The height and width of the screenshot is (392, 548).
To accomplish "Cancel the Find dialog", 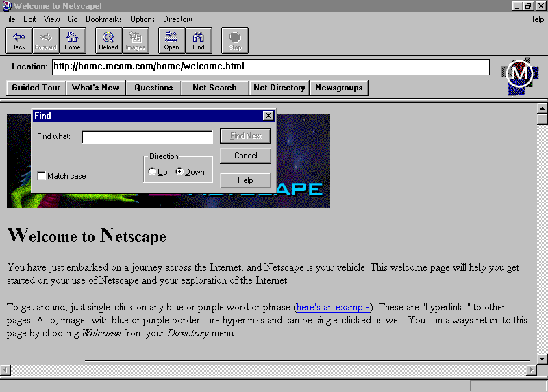I will point(246,156).
